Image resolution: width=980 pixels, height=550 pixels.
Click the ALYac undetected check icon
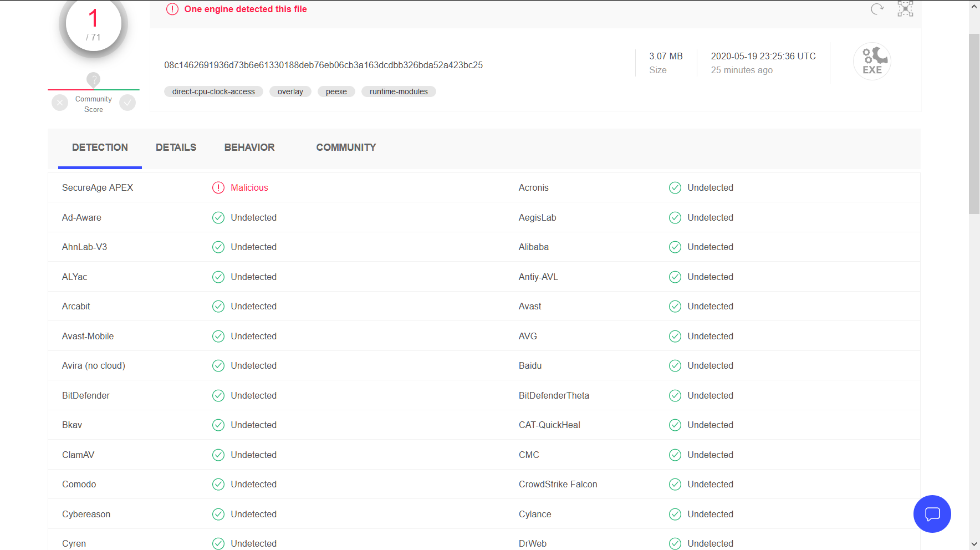(x=218, y=277)
